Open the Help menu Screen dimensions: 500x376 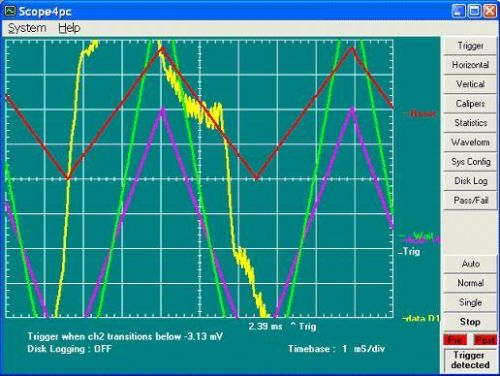[x=69, y=28]
